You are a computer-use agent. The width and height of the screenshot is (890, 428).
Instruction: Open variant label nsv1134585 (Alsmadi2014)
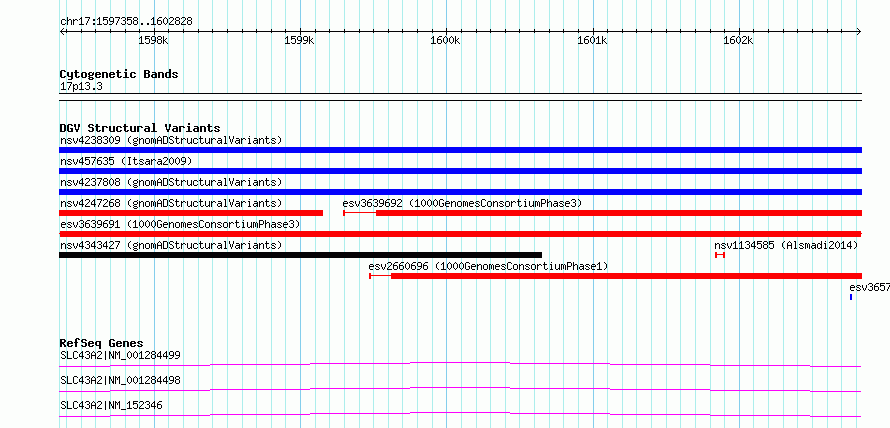click(x=786, y=245)
